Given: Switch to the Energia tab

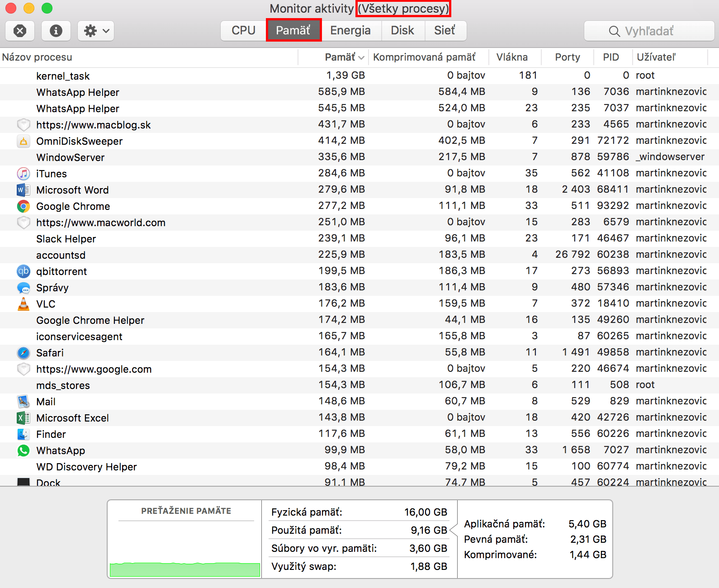Looking at the screenshot, I should [350, 30].
